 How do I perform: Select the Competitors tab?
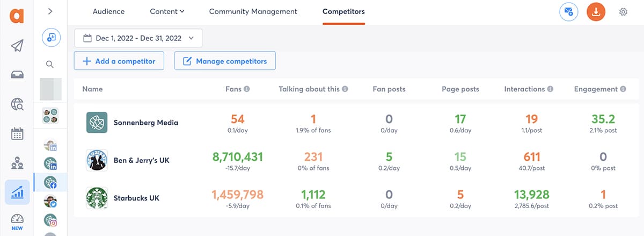[343, 11]
